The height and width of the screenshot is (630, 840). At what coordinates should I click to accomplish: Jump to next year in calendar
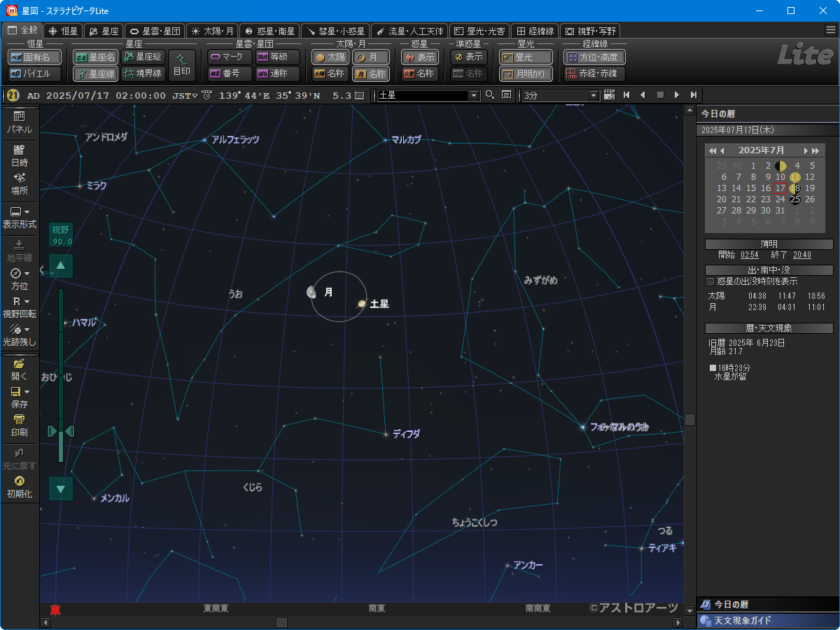pos(816,150)
